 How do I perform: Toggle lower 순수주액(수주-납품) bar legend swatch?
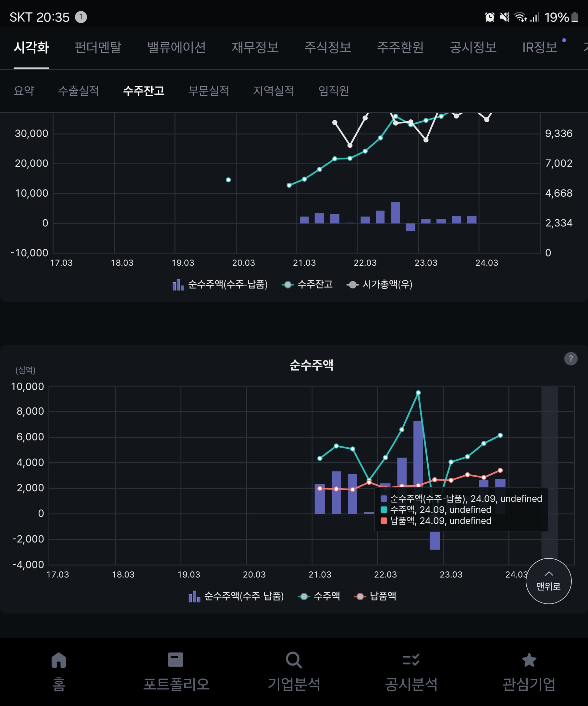[194, 596]
